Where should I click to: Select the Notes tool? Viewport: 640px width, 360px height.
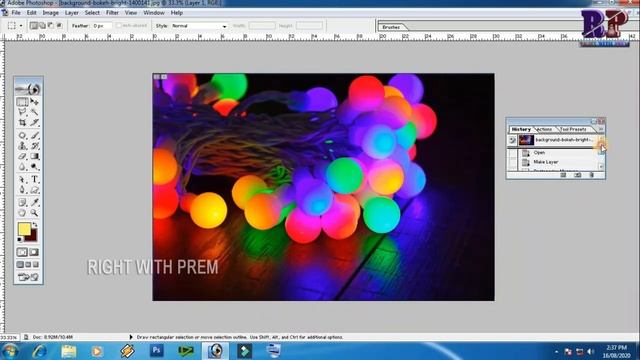click(x=22, y=202)
